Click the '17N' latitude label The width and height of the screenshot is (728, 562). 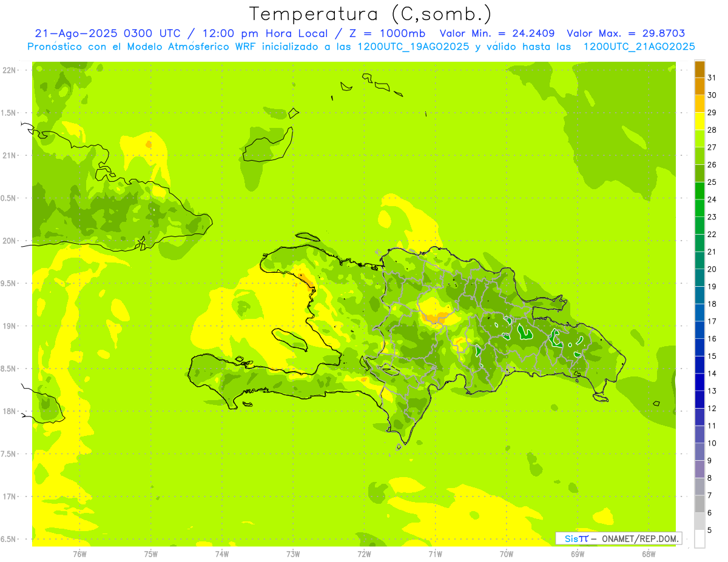coord(9,497)
